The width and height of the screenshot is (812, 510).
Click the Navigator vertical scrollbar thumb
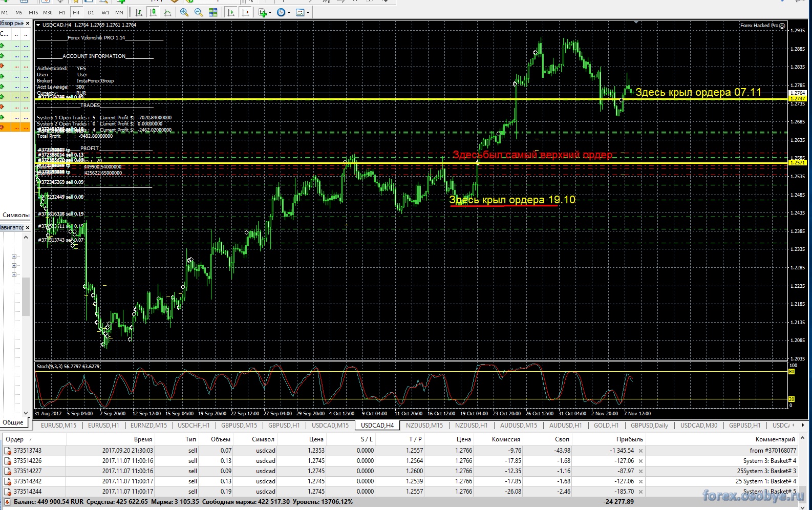pyautogui.click(x=26, y=296)
